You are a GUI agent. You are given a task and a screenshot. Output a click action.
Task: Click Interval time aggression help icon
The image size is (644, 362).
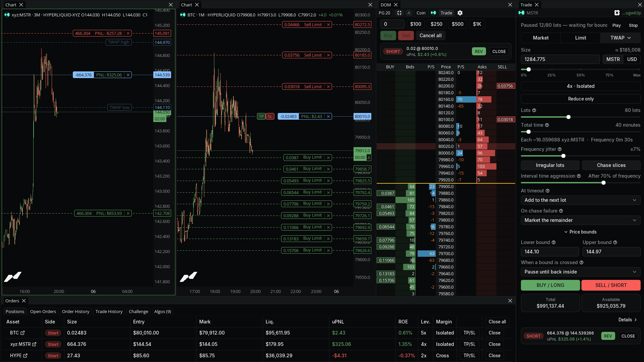point(579,176)
